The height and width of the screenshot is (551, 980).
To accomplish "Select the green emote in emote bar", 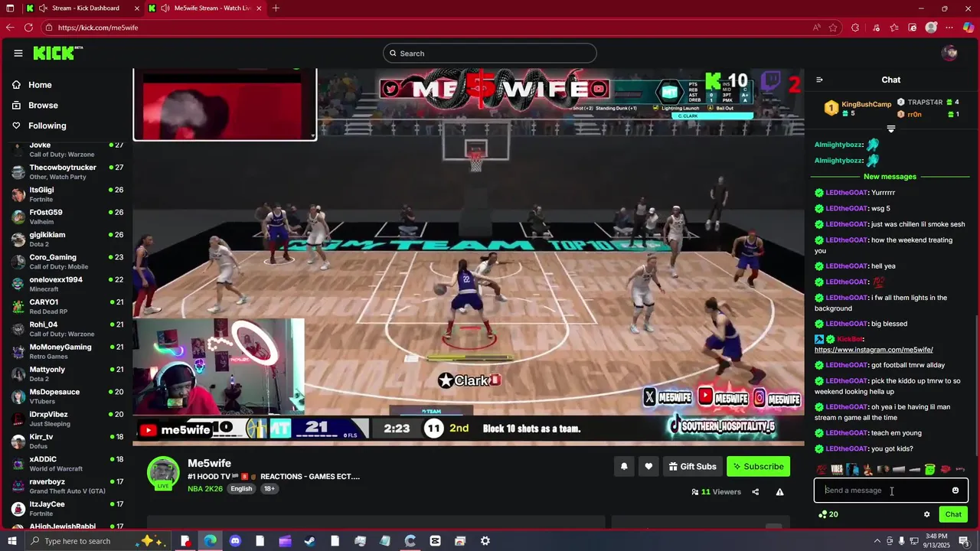I will [x=929, y=469].
